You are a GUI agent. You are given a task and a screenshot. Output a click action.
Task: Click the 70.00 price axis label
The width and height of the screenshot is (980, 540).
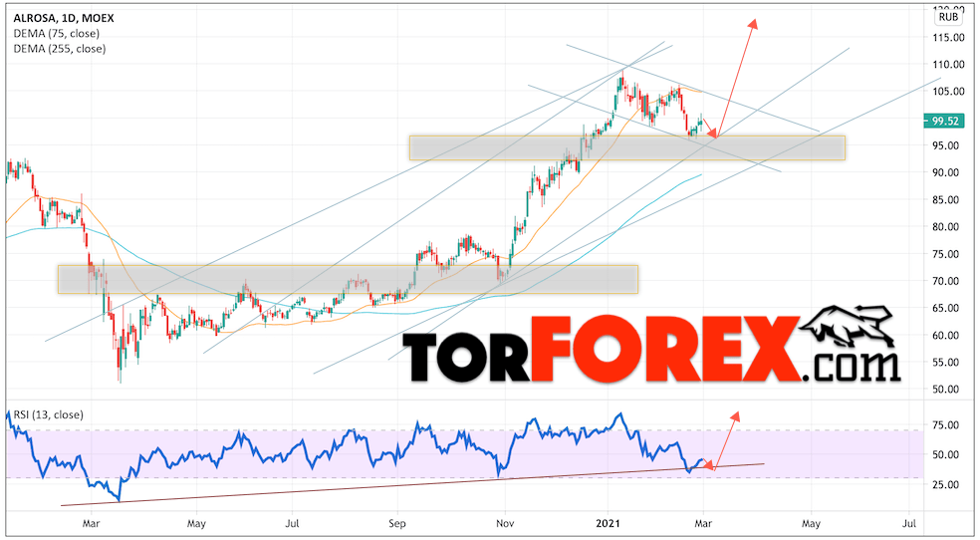click(x=945, y=281)
